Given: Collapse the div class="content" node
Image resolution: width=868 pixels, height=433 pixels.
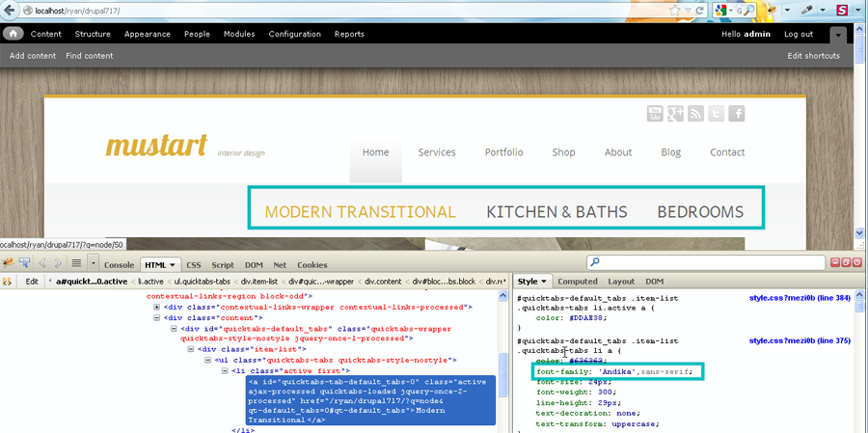Looking at the screenshot, I should click(157, 317).
